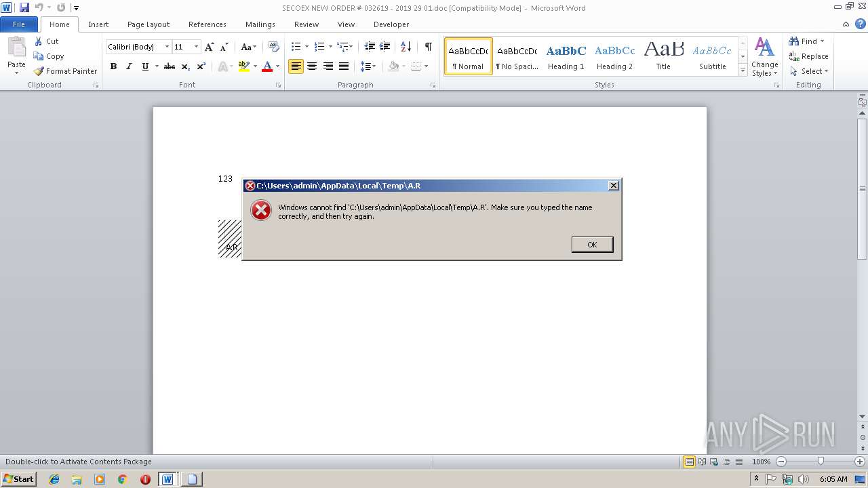
Task: Apply the text highlight color
Action: click(244, 66)
